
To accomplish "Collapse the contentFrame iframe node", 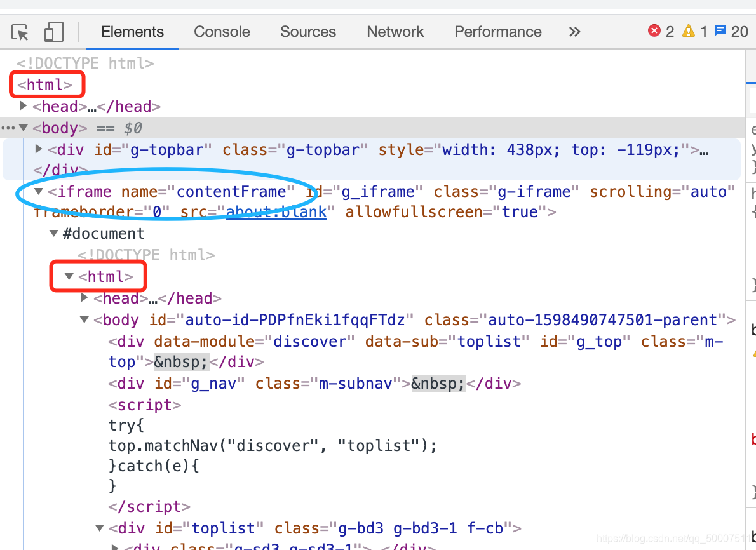I will coord(39,191).
